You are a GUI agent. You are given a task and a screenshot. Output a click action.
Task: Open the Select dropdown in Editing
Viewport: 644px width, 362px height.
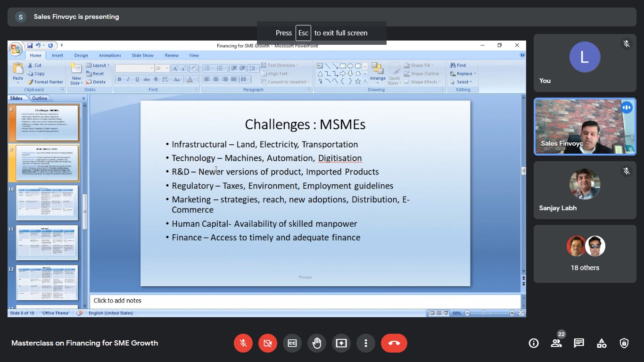click(x=460, y=82)
